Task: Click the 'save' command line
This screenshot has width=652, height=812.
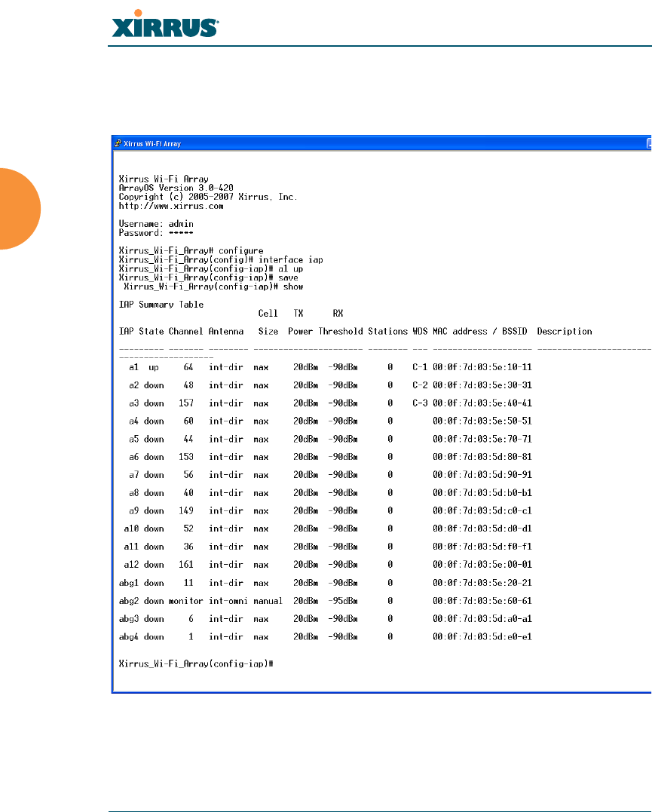Action: (x=209, y=277)
